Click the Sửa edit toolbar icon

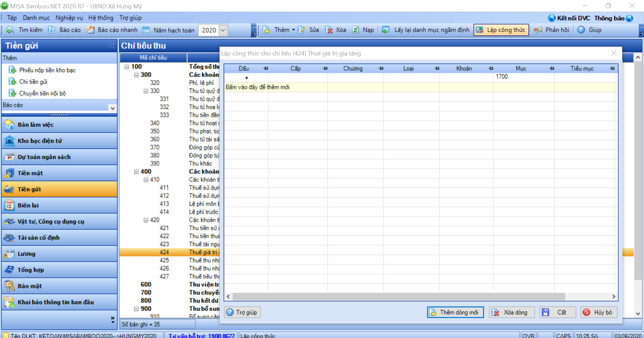click(x=302, y=30)
